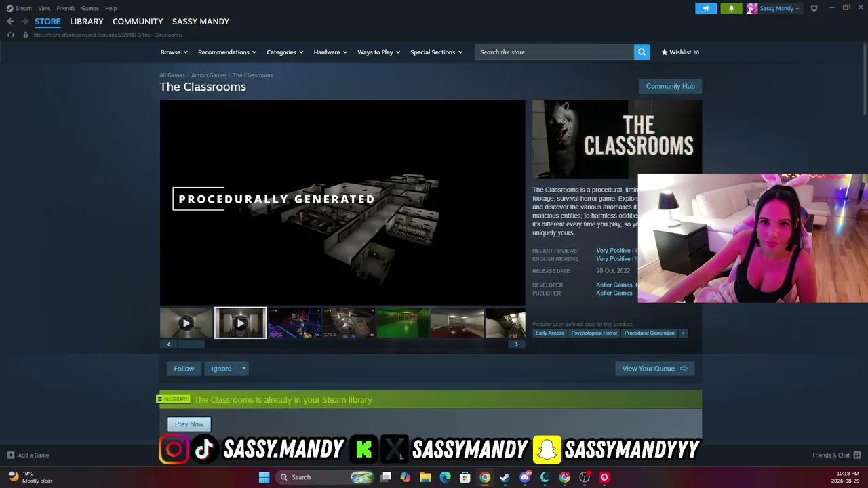The height and width of the screenshot is (488, 868).
Task: Click the media strip right arrow
Action: coord(516,344)
